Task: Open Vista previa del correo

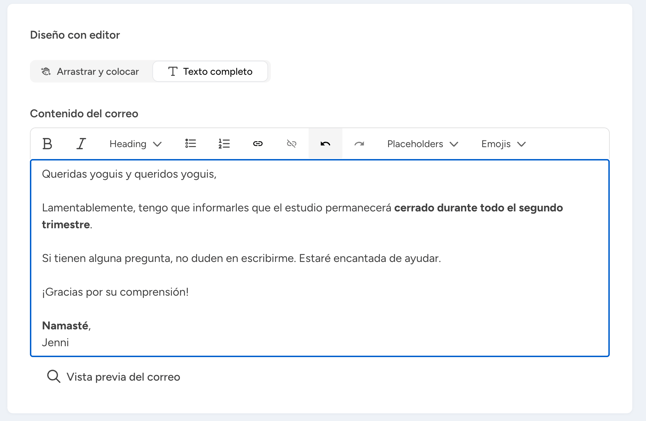Action: pos(113,377)
